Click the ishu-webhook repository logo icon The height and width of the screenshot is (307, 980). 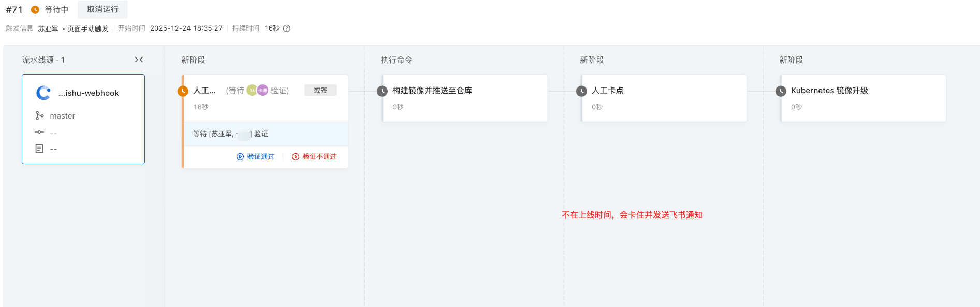click(43, 93)
